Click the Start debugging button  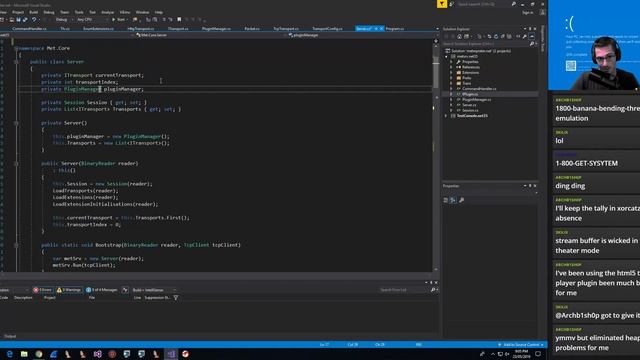point(118,20)
